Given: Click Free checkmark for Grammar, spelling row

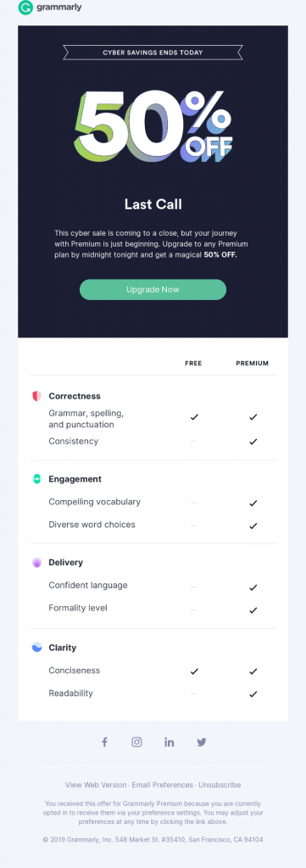Looking at the screenshot, I should click(194, 417).
